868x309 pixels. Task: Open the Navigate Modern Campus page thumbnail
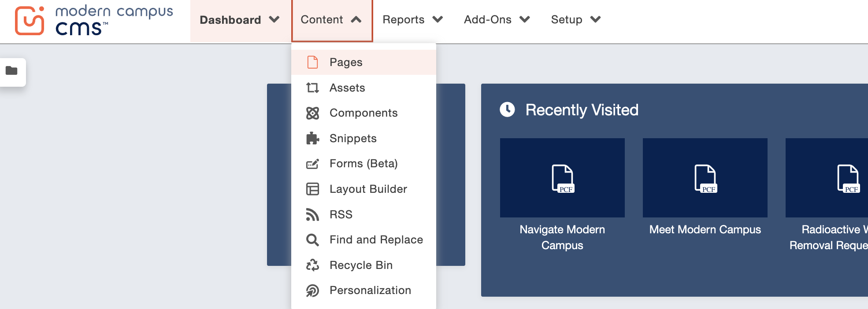tap(562, 178)
